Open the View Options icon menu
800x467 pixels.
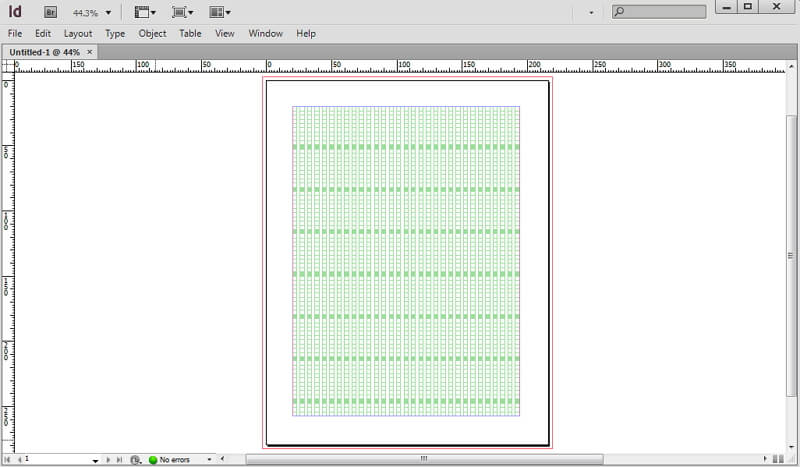coord(145,12)
